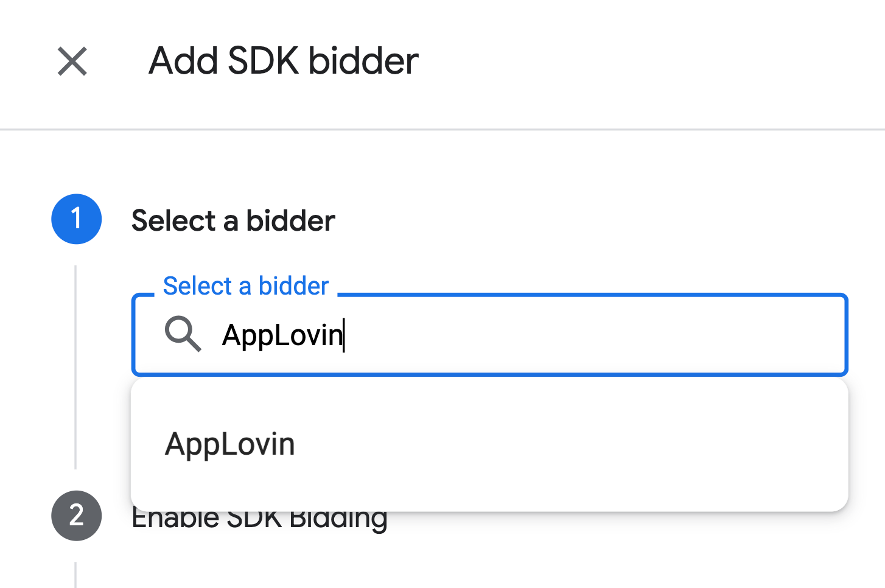Close the Add SDK bidder dialog
Screen dimensions: 885x588
click(x=72, y=61)
